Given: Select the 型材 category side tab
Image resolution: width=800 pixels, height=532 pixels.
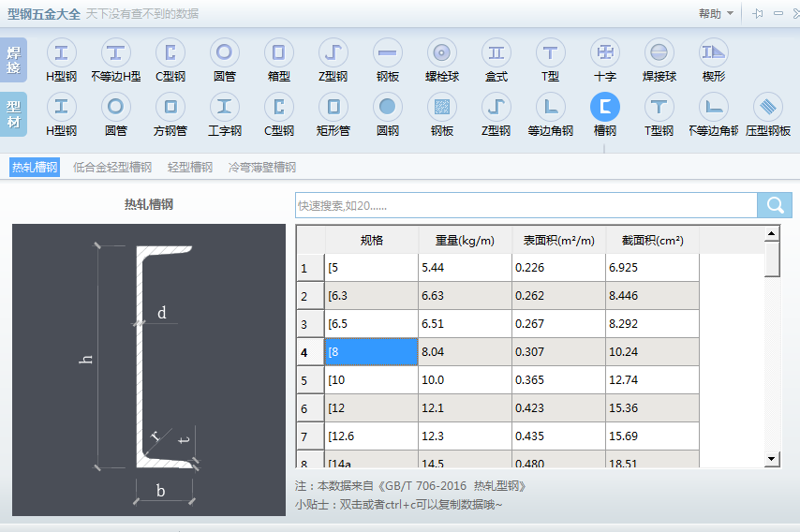Looking at the screenshot, I should click(14, 114).
